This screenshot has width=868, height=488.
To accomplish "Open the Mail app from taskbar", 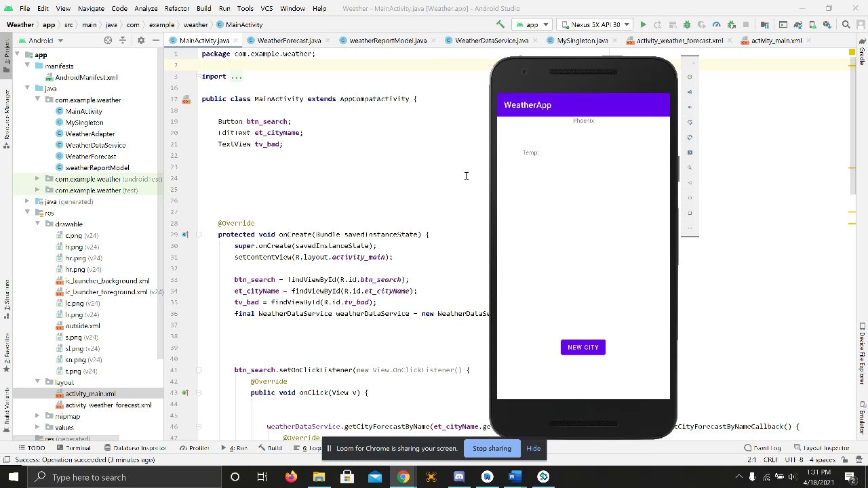I will tap(375, 477).
